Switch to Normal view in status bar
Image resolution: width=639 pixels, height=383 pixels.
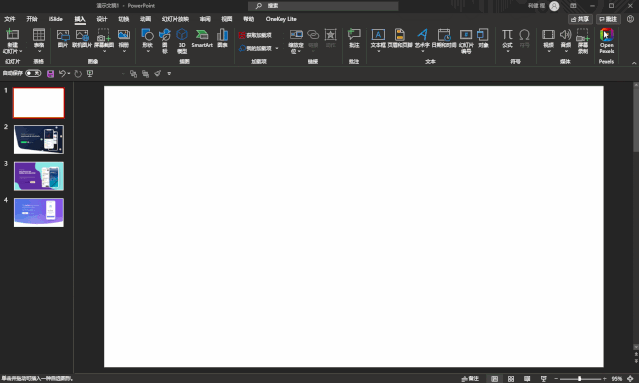(494, 379)
